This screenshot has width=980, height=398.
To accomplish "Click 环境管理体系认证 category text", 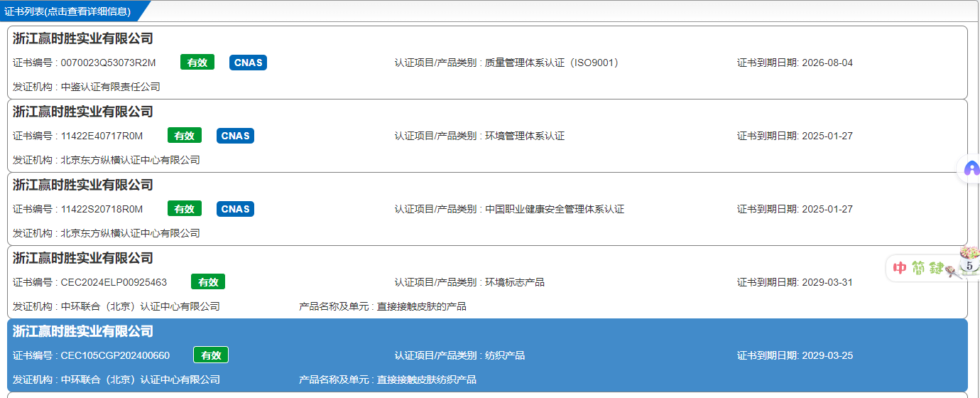I will (x=525, y=136).
